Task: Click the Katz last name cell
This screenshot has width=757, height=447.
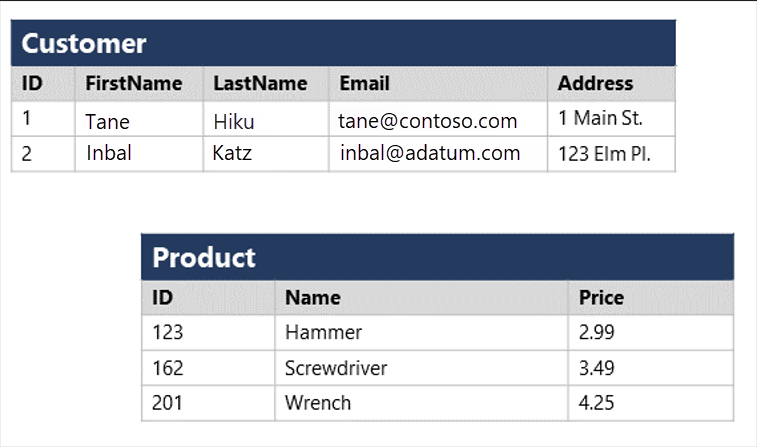Action: [x=232, y=154]
